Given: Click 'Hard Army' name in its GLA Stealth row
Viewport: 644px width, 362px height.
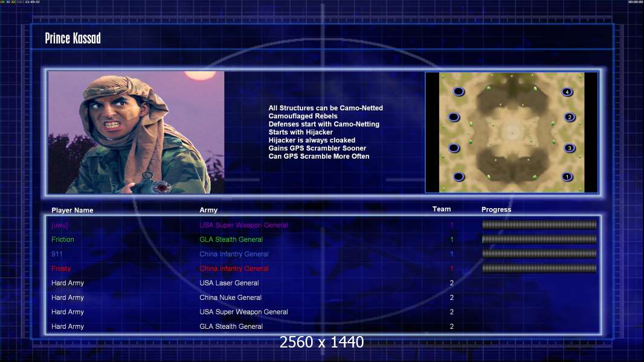Looking at the screenshot, I should point(68,326).
